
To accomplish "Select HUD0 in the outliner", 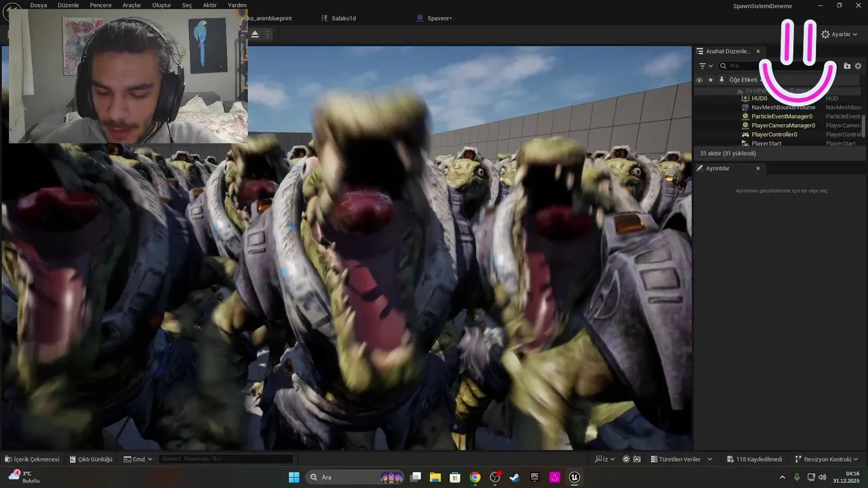I will 759,98.
